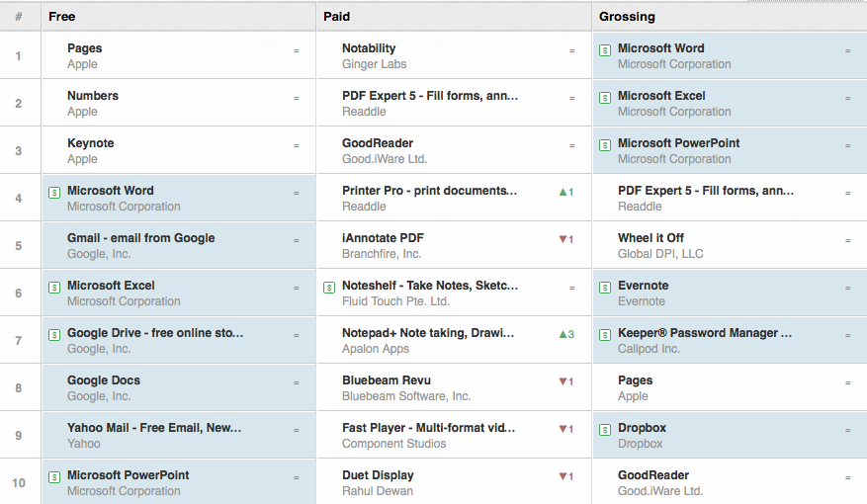The width and height of the screenshot is (867, 504).
Task: Click the Grossing column header
Action: pyautogui.click(x=730, y=17)
